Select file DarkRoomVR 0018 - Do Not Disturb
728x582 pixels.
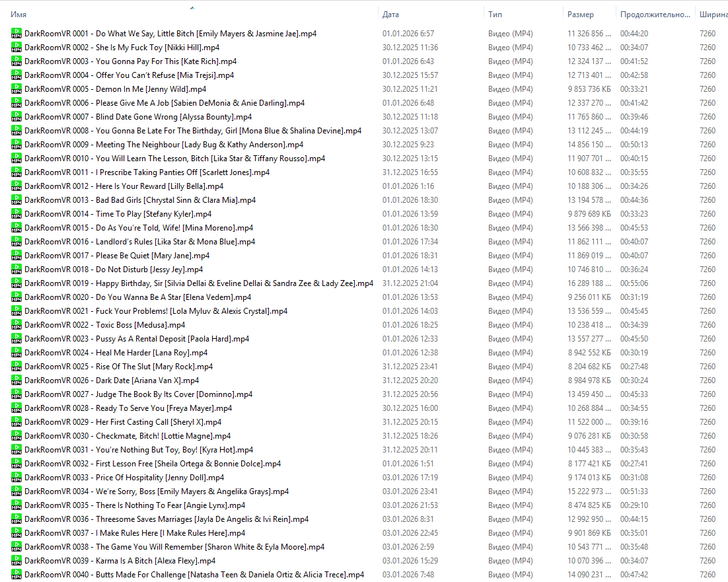(x=114, y=270)
